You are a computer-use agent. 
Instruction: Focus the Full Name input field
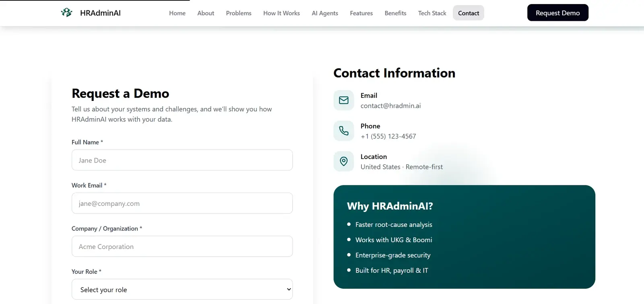coord(182,160)
